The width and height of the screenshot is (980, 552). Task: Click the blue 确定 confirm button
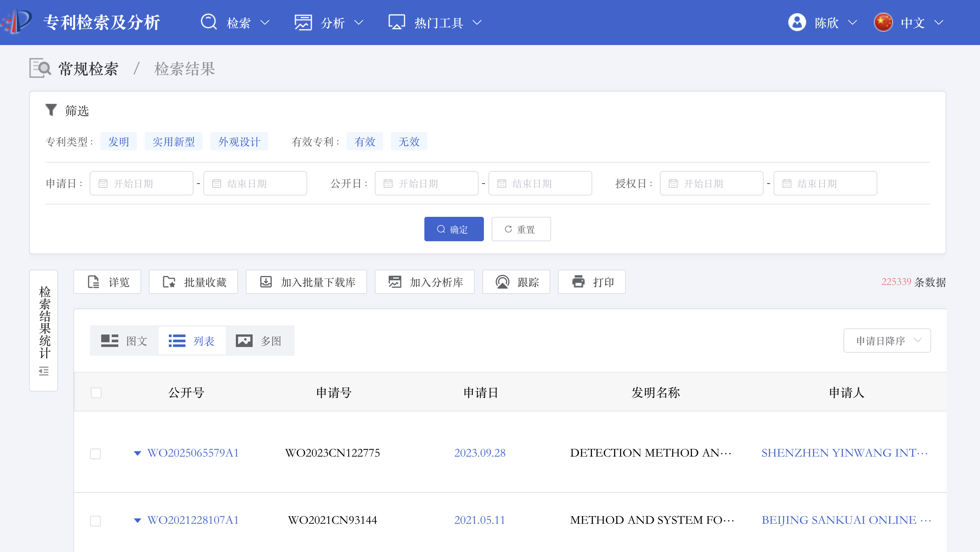(x=454, y=229)
